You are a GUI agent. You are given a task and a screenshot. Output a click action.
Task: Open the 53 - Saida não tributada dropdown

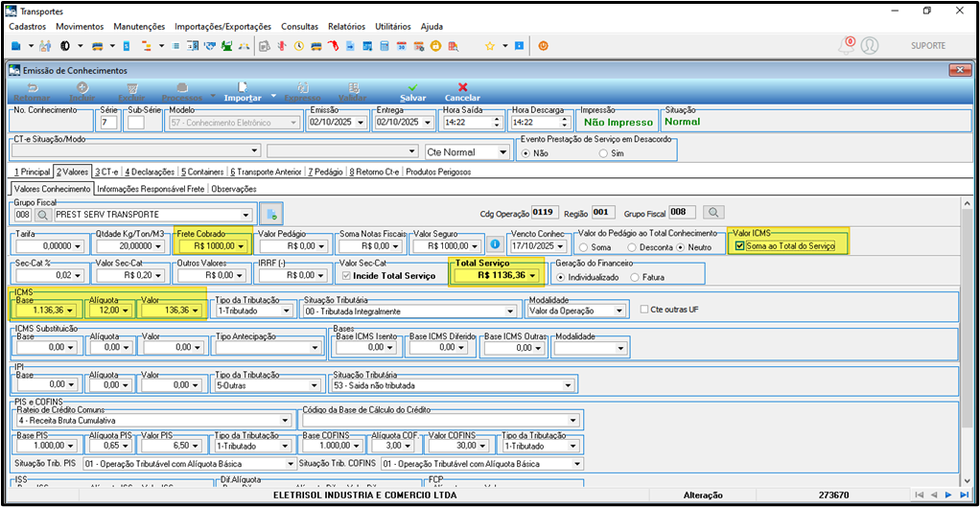[x=568, y=385]
